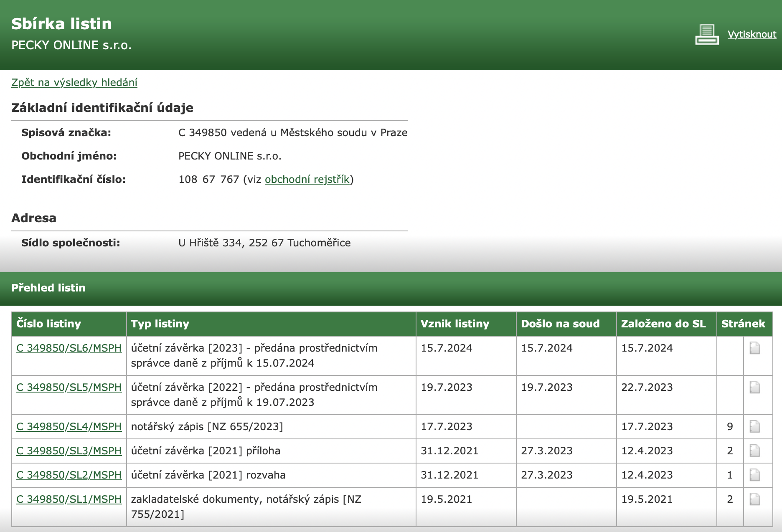This screenshot has width=782, height=532.
Task: Click the page icon in SL6 row
Action: [x=755, y=348]
